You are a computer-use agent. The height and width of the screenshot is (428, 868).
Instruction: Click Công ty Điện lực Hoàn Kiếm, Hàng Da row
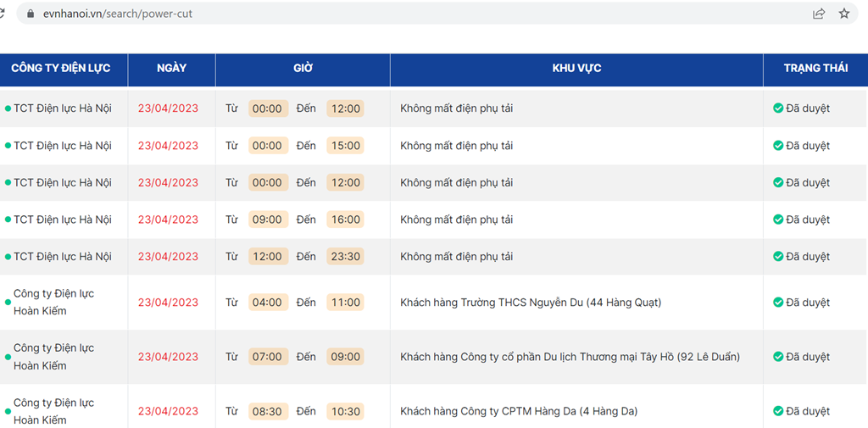pos(53,411)
